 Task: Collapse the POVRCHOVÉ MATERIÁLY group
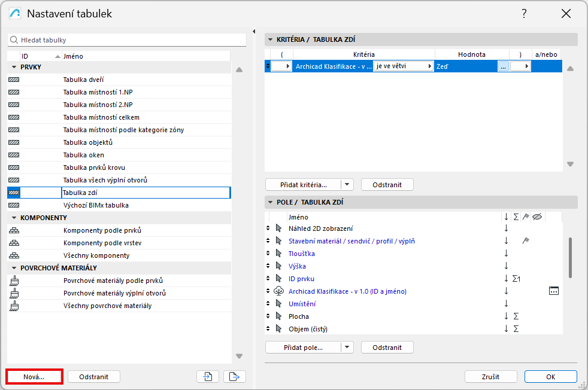[14, 268]
